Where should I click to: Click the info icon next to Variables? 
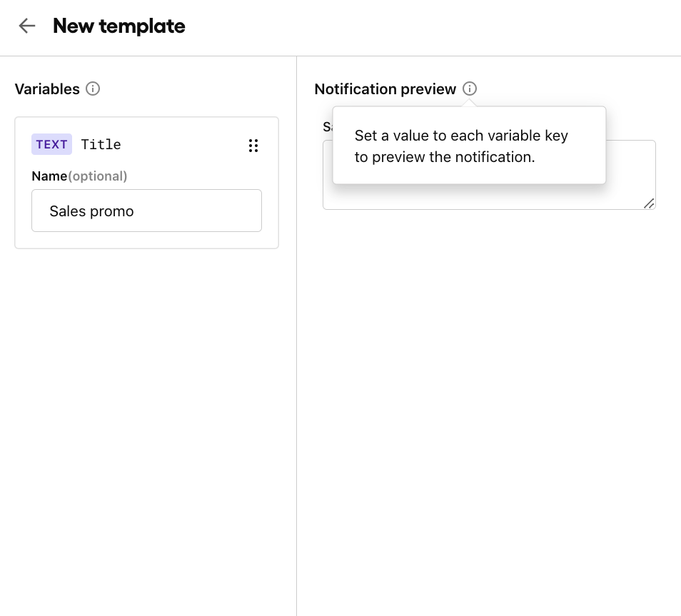[93, 89]
